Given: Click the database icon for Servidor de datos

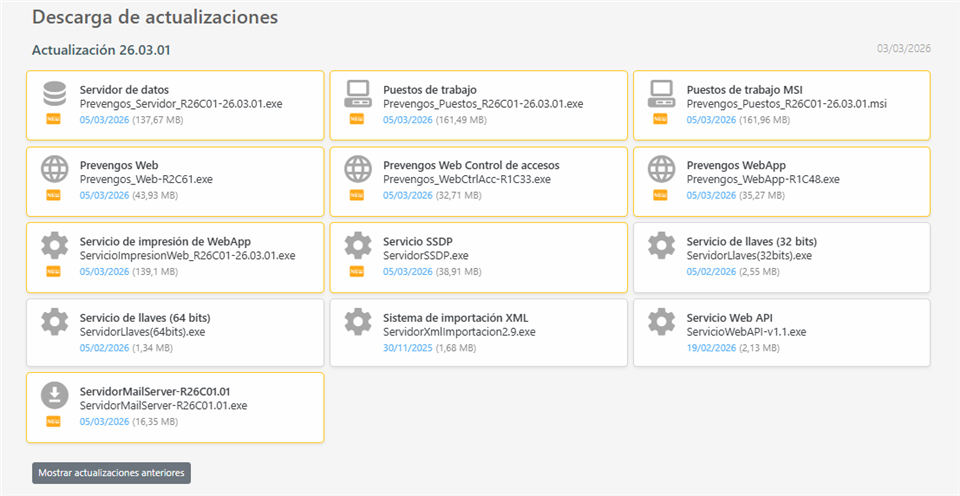Looking at the screenshot, I should (x=54, y=93).
